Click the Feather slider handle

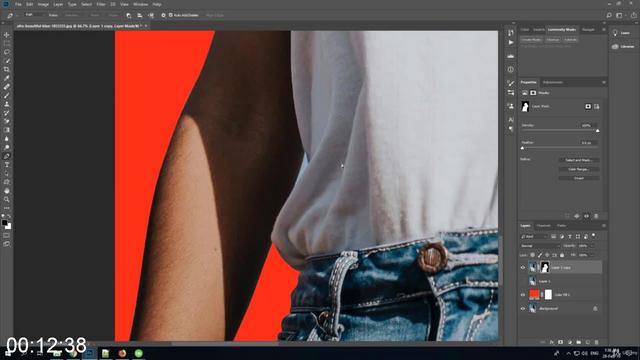(522, 148)
